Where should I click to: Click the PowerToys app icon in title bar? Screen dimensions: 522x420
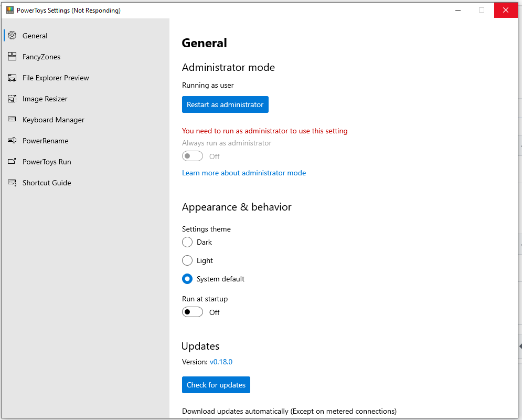[10, 10]
